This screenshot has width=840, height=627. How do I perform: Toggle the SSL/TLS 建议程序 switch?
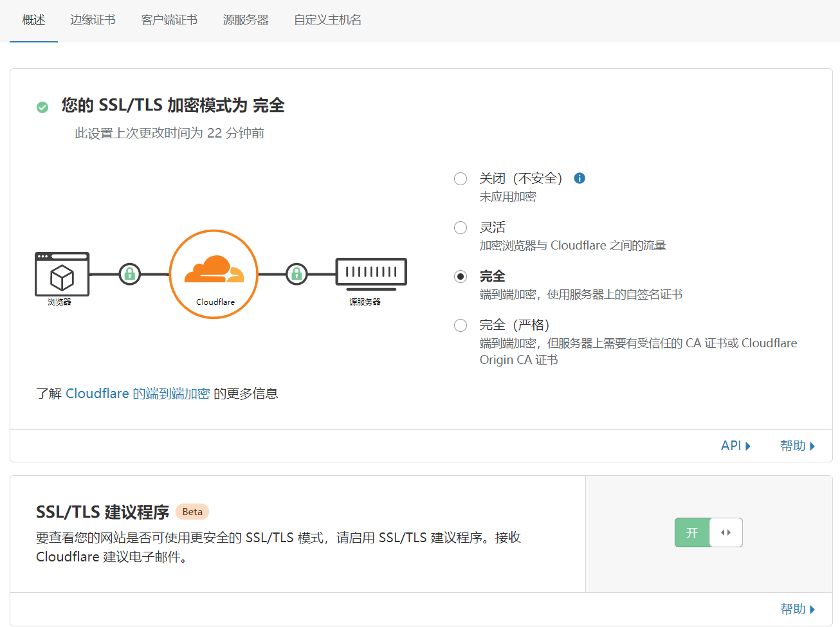point(709,532)
